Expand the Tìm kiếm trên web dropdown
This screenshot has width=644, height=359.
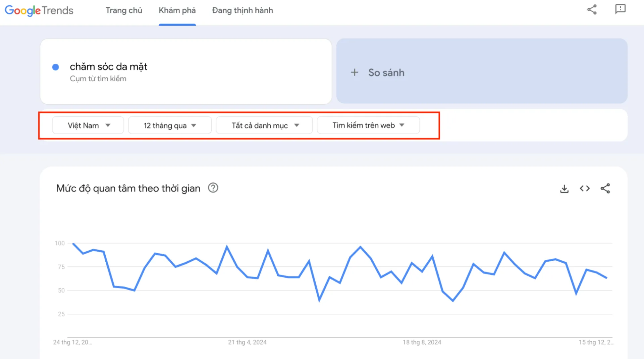368,125
